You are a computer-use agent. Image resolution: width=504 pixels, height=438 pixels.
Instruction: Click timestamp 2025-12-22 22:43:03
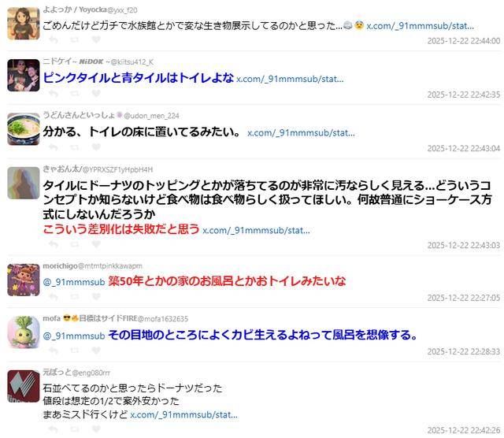coord(464,245)
